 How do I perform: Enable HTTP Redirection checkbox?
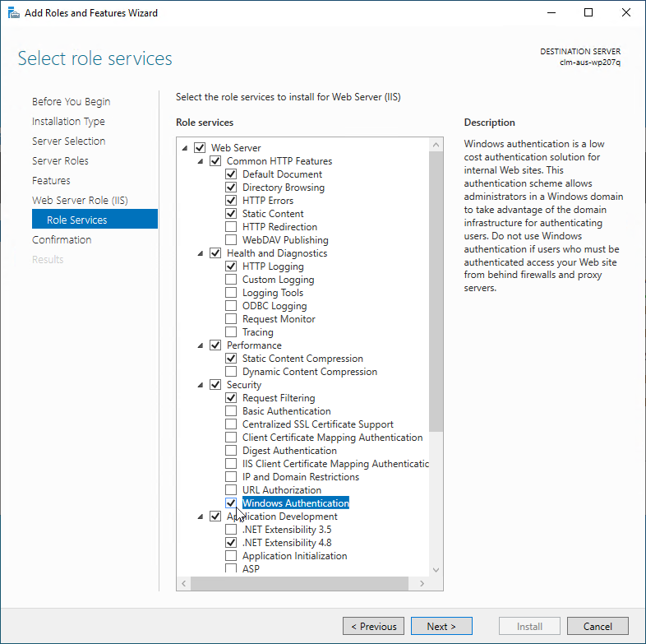(x=231, y=227)
